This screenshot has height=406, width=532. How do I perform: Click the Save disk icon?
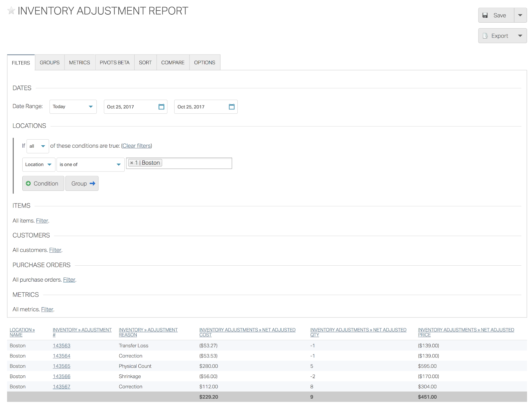(x=486, y=15)
